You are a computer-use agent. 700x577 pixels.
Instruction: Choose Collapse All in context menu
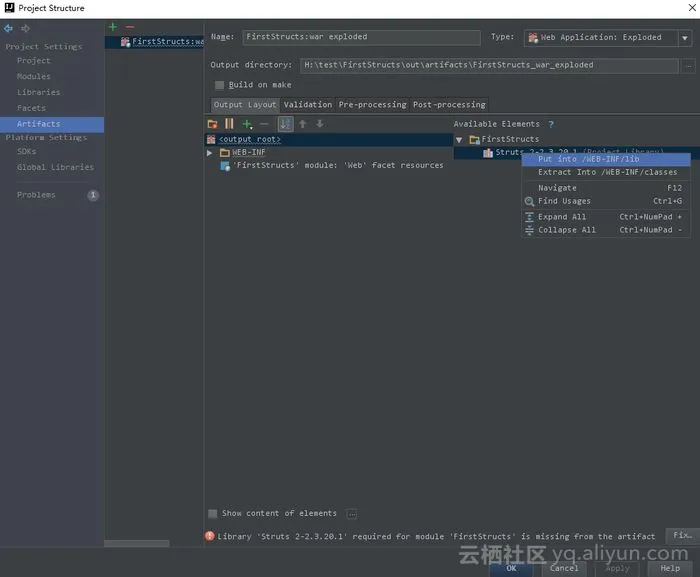[606, 230]
